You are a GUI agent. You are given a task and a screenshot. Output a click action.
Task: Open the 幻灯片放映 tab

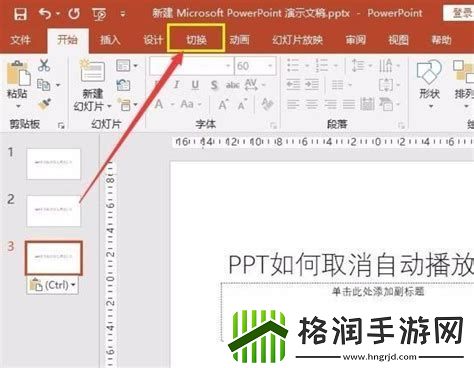pos(297,40)
